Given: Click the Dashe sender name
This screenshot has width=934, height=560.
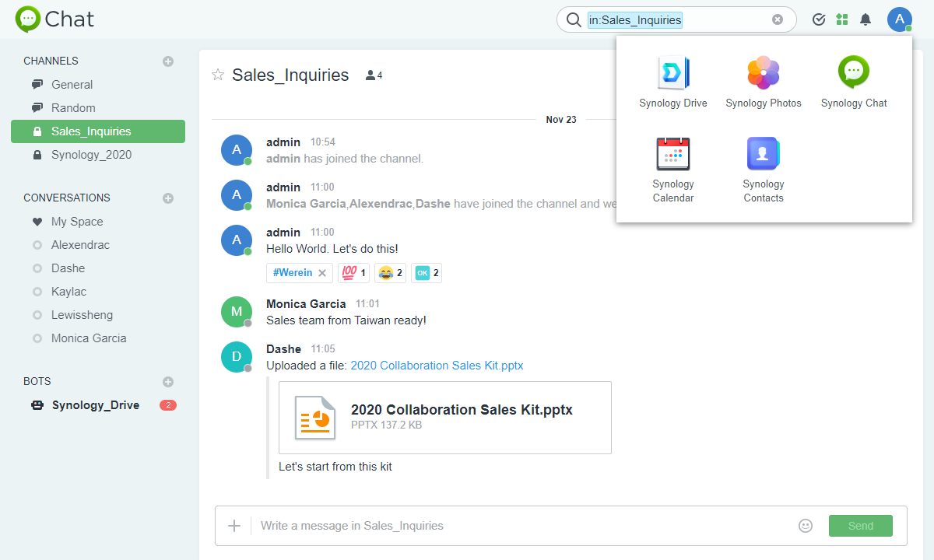Looking at the screenshot, I should coord(283,349).
